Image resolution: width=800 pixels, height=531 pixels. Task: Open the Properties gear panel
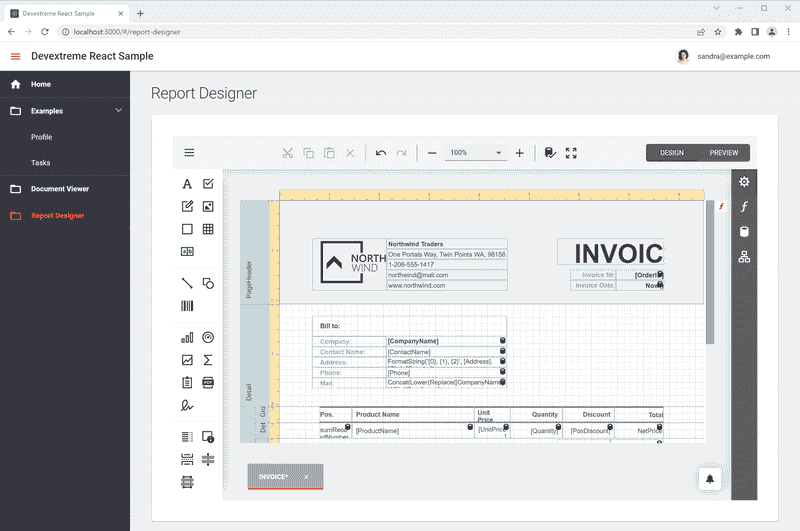pos(744,182)
